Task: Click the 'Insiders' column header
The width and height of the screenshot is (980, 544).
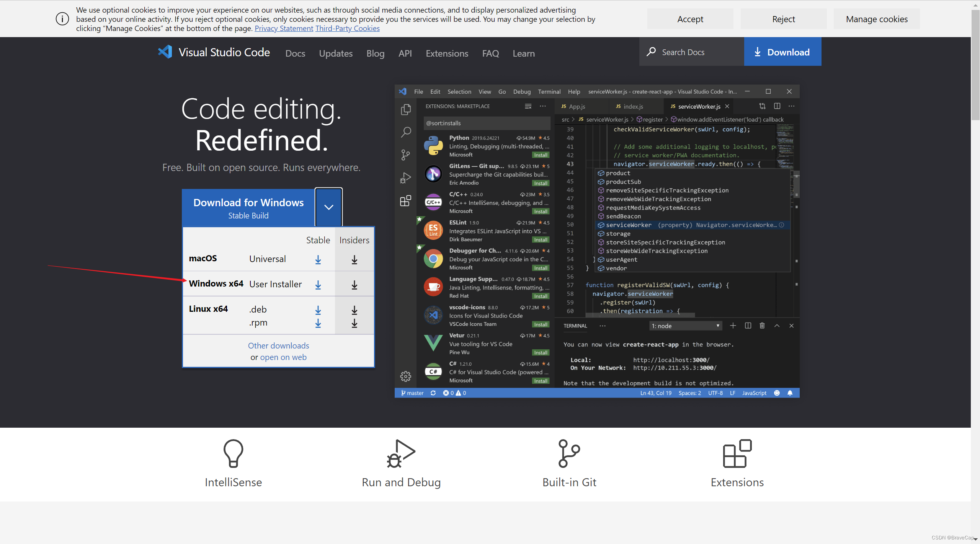Action: coord(354,240)
